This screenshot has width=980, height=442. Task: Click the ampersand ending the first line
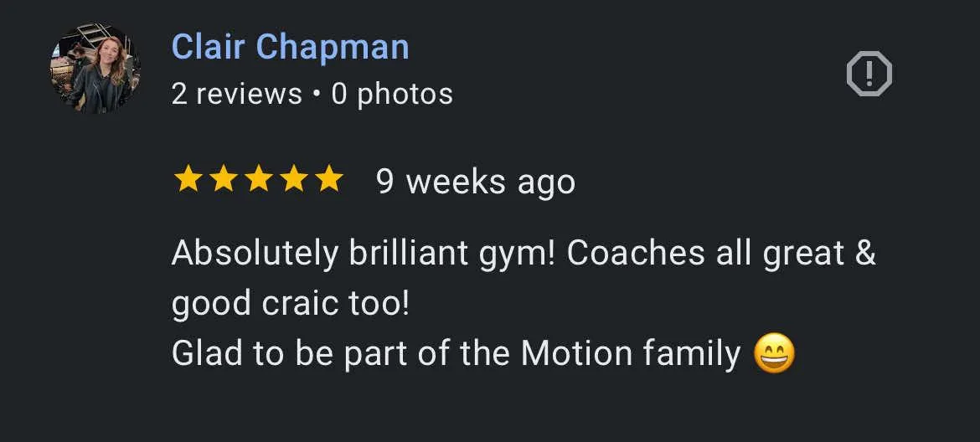click(866, 253)
